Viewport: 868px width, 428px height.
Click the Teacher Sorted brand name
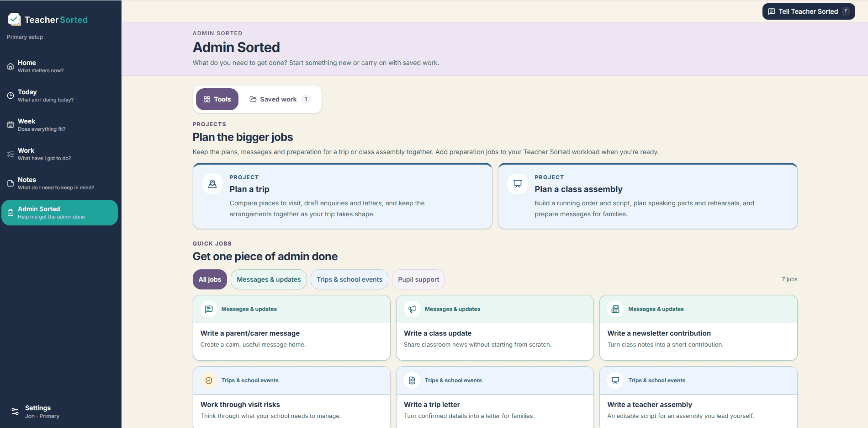[56, 20]
